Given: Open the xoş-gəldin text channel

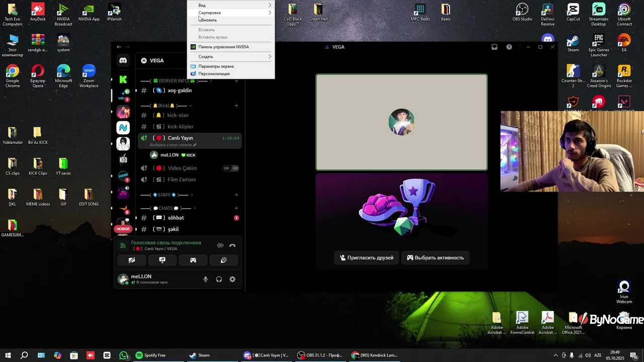Looking at the screenshot, I should tap(190, 90).
